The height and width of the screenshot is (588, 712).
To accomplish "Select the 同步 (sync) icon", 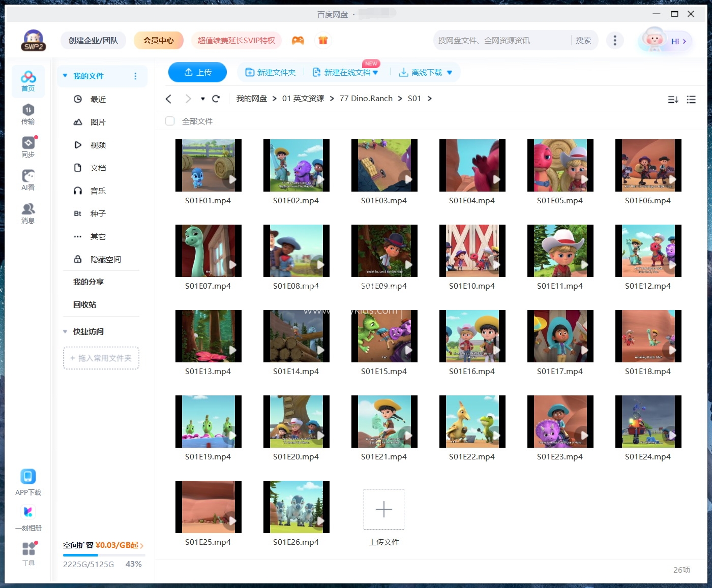I will point(28,146).
